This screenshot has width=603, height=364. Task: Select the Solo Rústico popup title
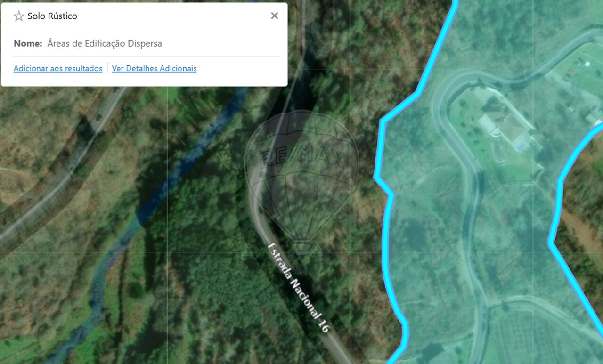[x=52, y=16]
